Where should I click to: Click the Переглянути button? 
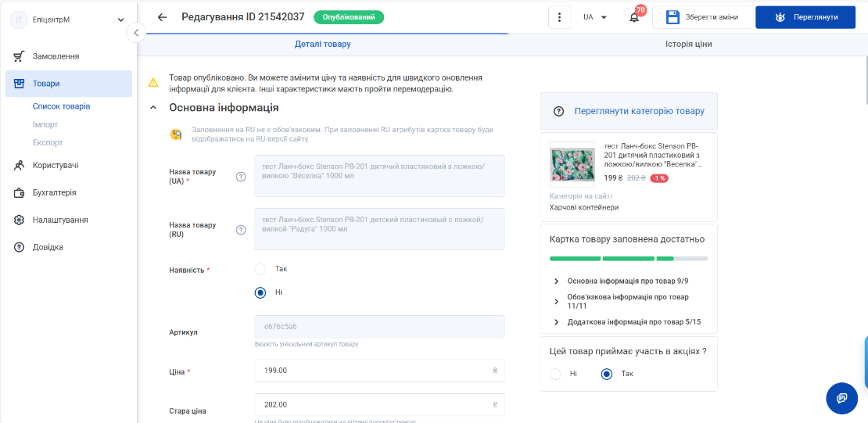(x=805, y=17)
